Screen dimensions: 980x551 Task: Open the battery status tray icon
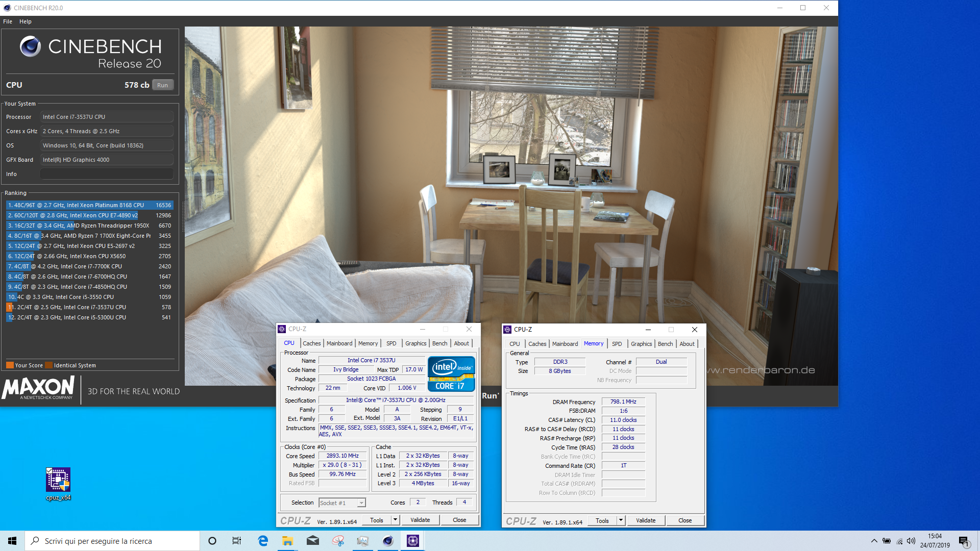click(887, 541)
